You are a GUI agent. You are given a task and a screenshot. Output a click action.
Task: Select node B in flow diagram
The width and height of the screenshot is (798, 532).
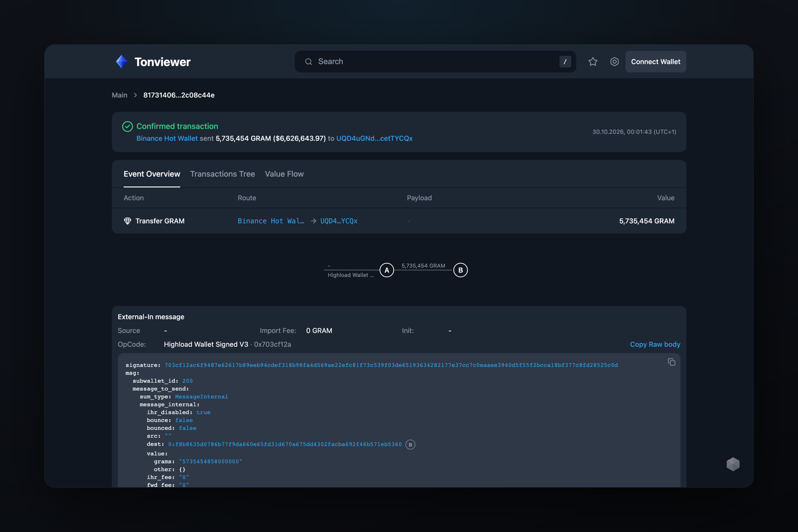pyautogui.click(x=460, y=270)
